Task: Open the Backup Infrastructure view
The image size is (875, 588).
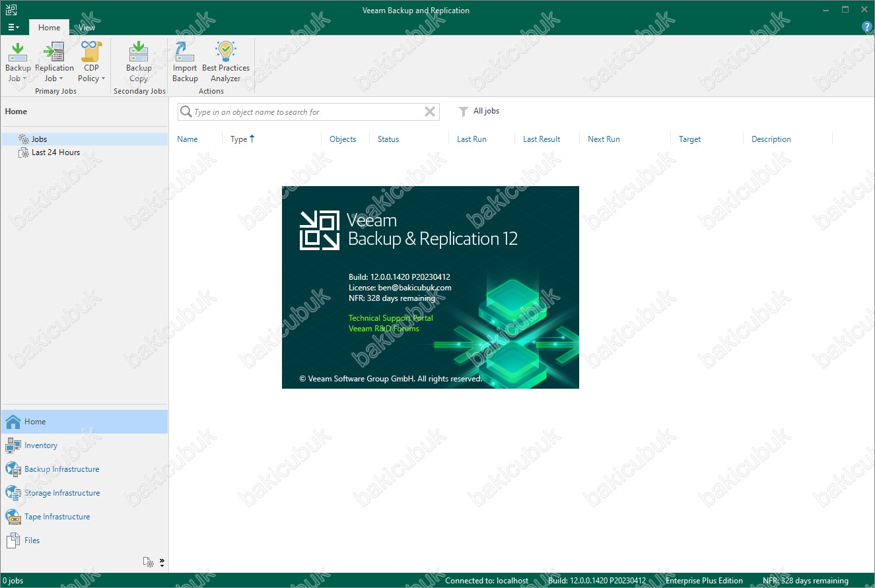Action: 85,469
